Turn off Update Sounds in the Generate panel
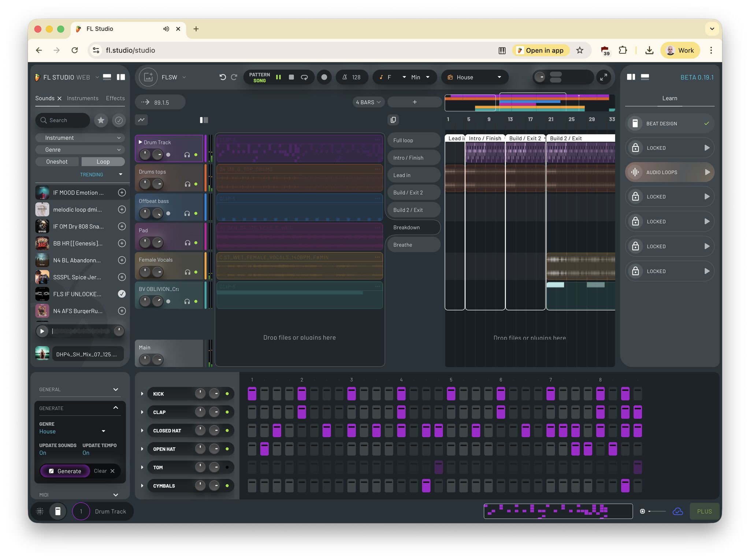750x560 pixels. point(42,453)
